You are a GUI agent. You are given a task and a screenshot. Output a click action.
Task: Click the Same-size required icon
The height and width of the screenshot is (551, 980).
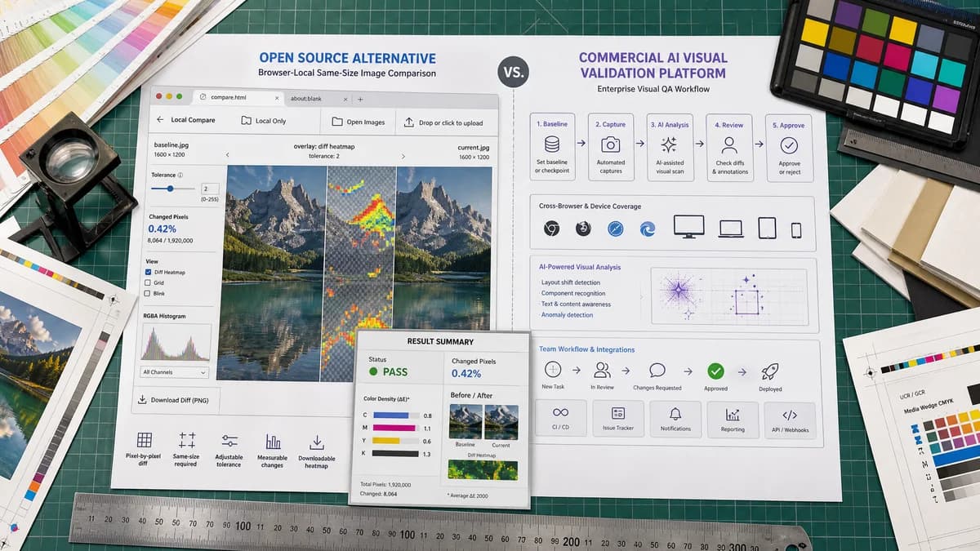tap(186, 440)
